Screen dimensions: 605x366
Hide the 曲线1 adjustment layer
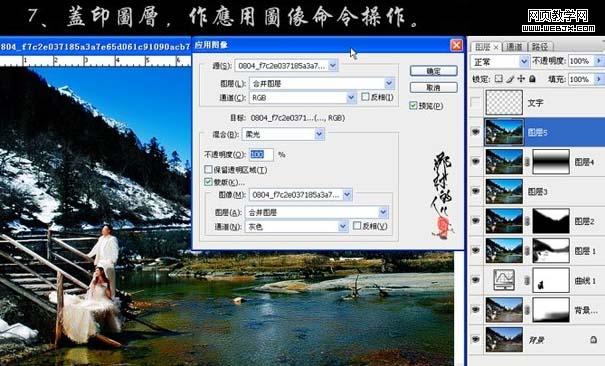point(475,280)
